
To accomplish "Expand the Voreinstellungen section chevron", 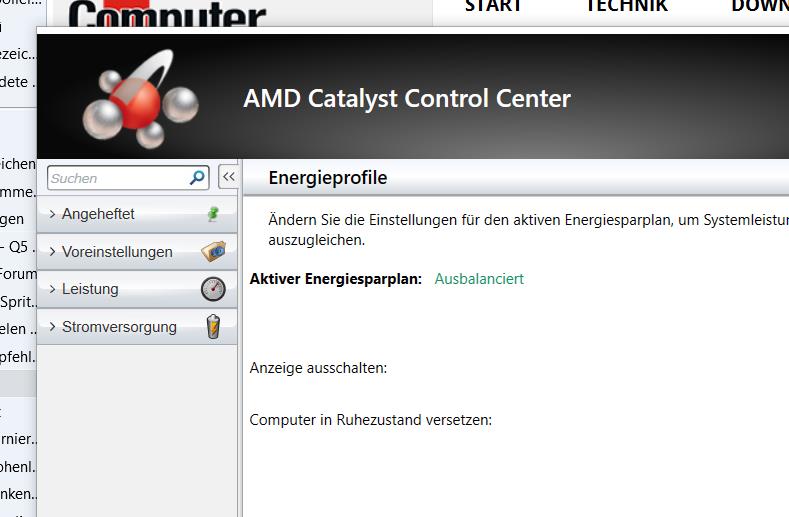I will 52,252.
